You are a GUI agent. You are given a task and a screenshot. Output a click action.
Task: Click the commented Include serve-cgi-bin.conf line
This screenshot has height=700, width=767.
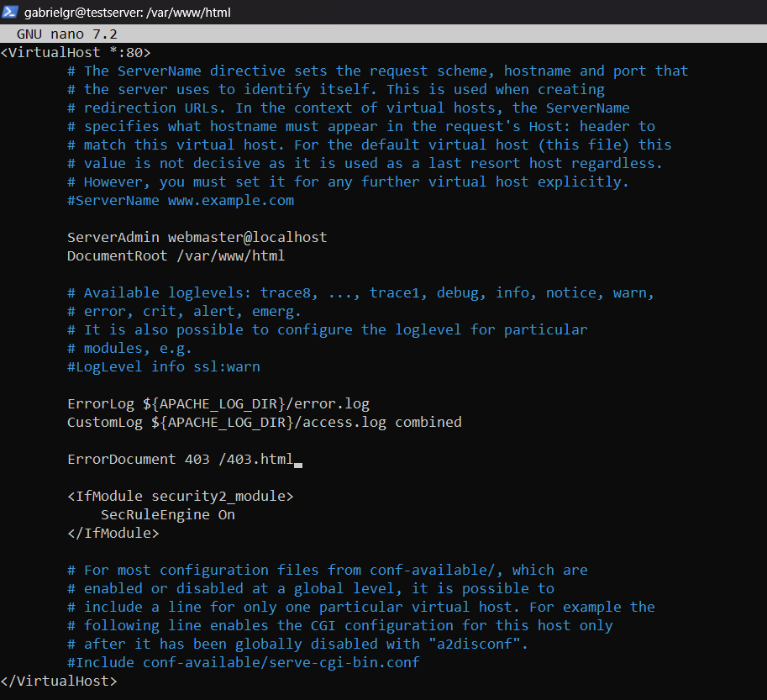(243, 662)
